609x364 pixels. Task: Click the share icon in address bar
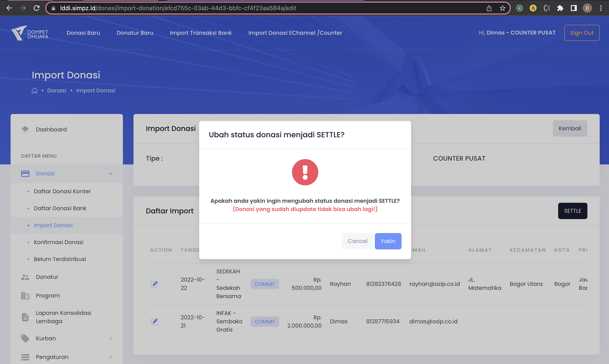(489, 8)
